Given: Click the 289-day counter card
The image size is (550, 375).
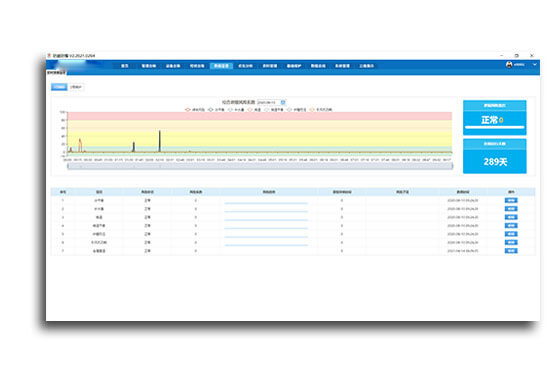Looking at the screenshot, I should click(x=495, y=156).
